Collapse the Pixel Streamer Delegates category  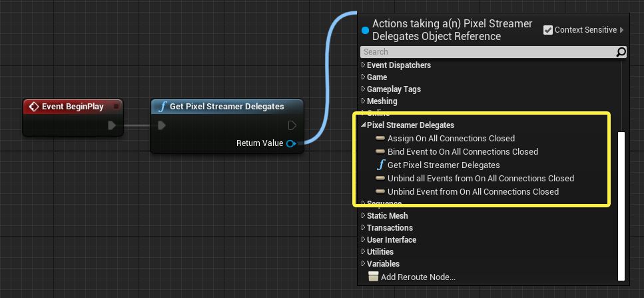click(364, 125)
